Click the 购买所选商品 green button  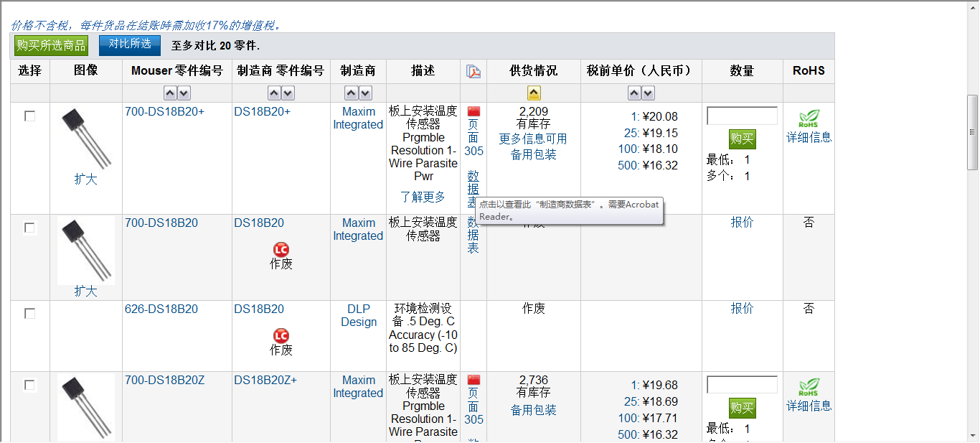(x=52, y=45)
